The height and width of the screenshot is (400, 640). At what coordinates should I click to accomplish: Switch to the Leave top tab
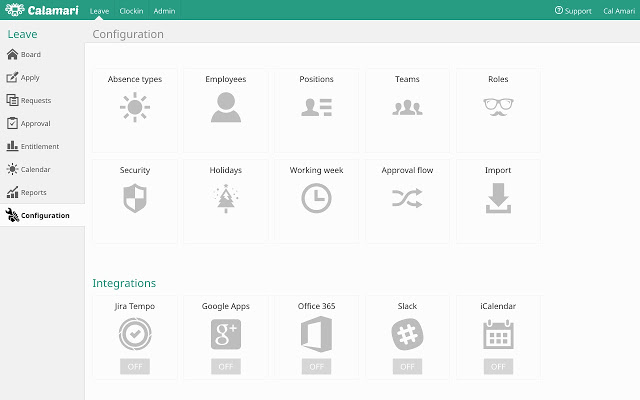[99, 11]
